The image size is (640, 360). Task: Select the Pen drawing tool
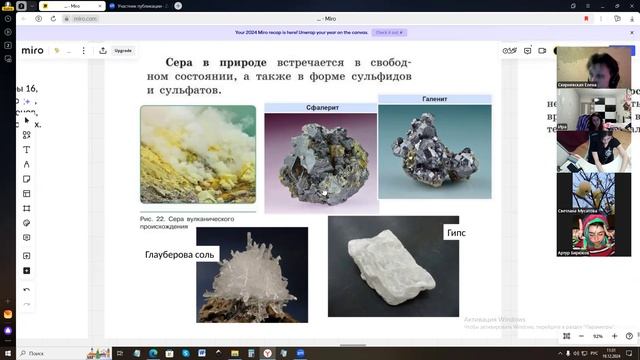(x=27, y=164)
